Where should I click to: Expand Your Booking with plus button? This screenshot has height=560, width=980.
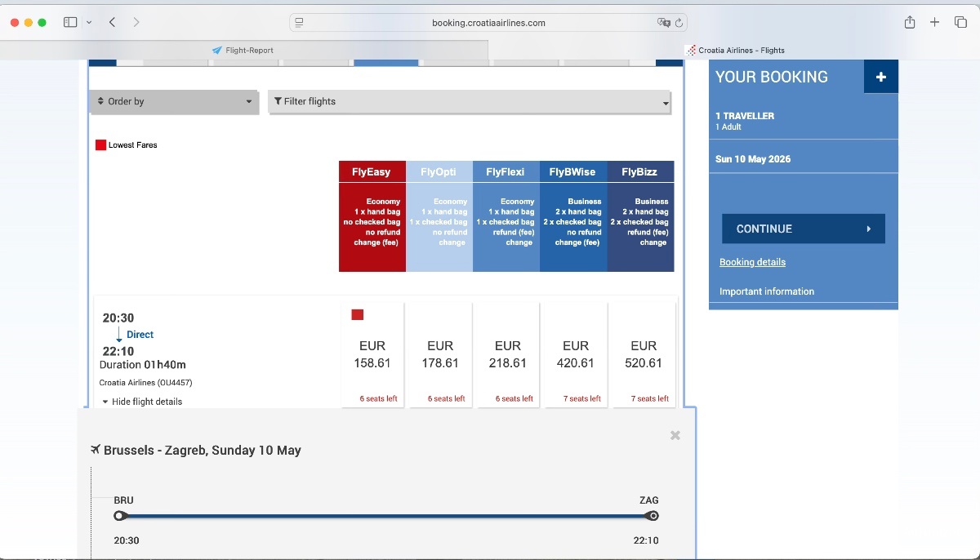click(880, 77)
